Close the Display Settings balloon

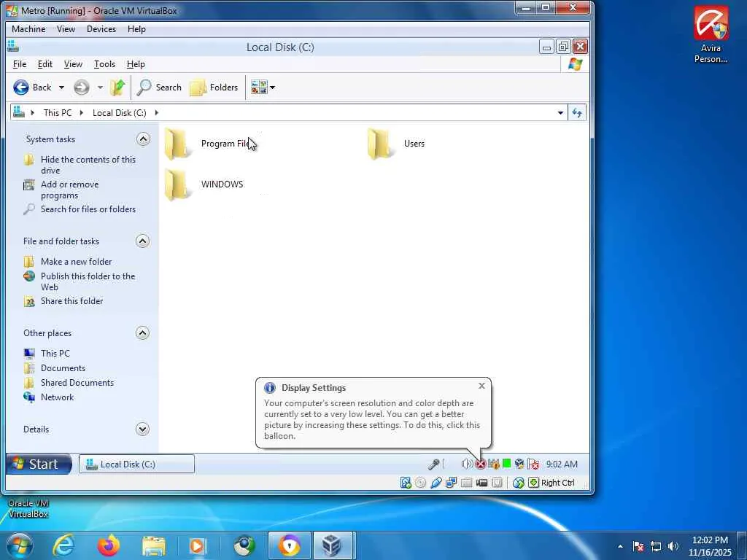481,386
